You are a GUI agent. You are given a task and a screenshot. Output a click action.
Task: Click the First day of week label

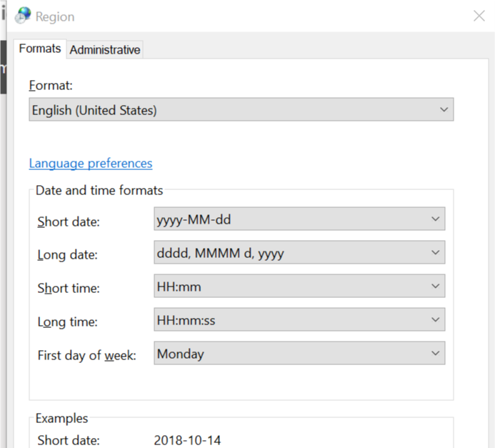coord(86,355)
